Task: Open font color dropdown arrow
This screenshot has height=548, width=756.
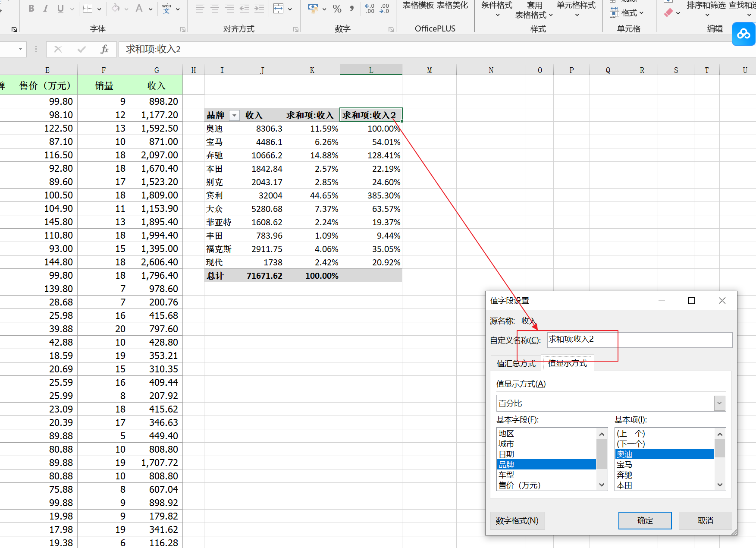Action: [151, 9]
